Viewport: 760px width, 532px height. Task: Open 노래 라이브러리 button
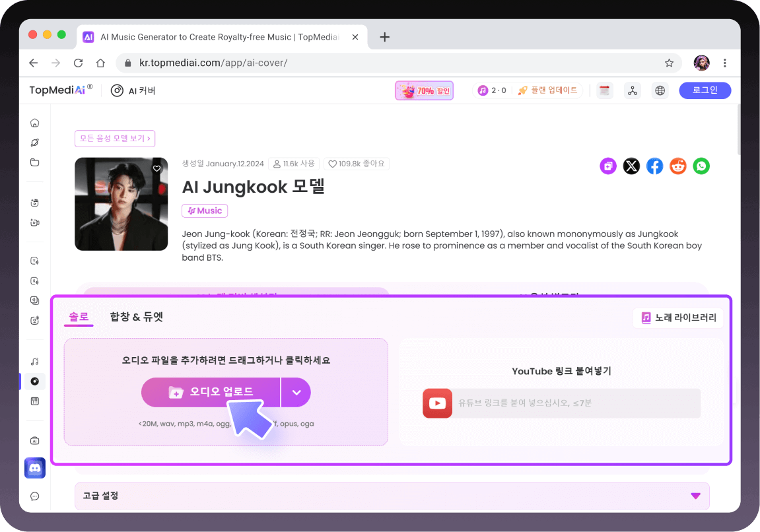click(x=678, y=318)
